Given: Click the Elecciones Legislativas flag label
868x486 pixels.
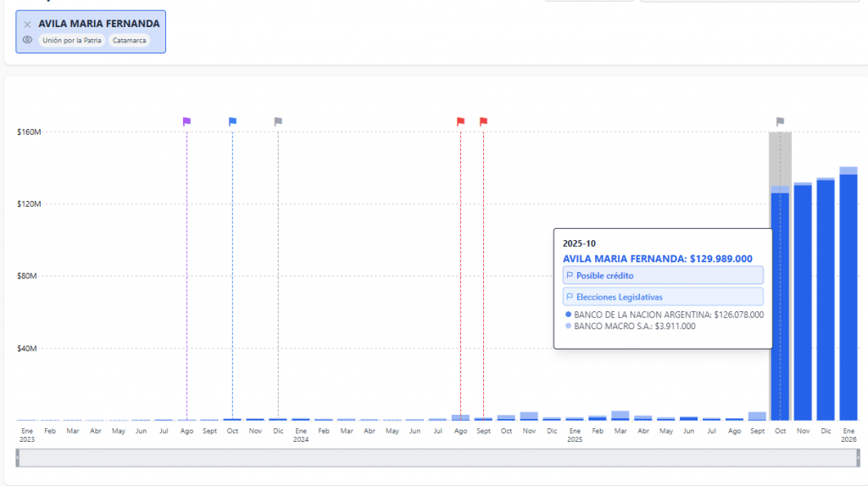Looking at the screenshot, I should pos(663,297).
